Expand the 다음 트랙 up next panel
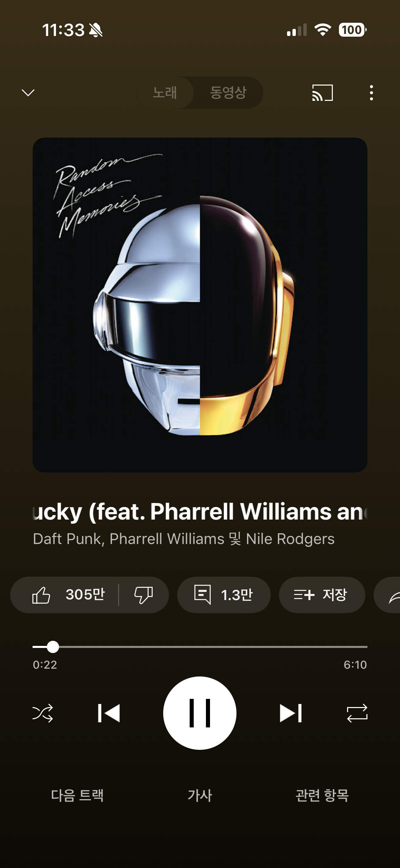Image resolution: width=400 pixels, height=868 pixels. pyautogui.click(x=77, y=795)
